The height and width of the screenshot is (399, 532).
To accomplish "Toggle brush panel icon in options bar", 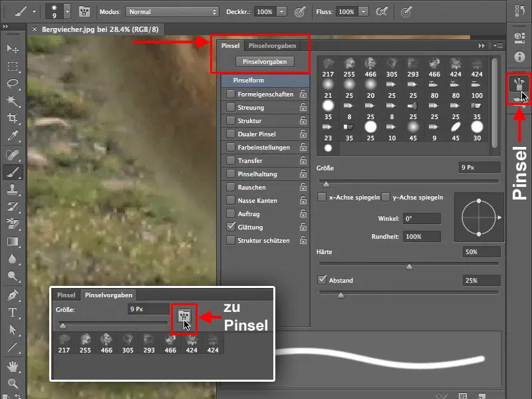I will click(84, 12).
